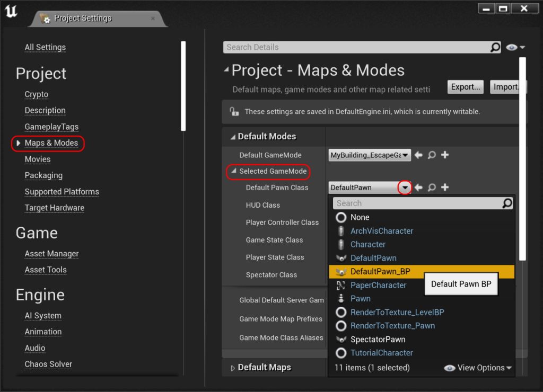The image size is (543, 392).
Task: Click the arrow icon beside Default GameMode
Action: coord(418,155)
